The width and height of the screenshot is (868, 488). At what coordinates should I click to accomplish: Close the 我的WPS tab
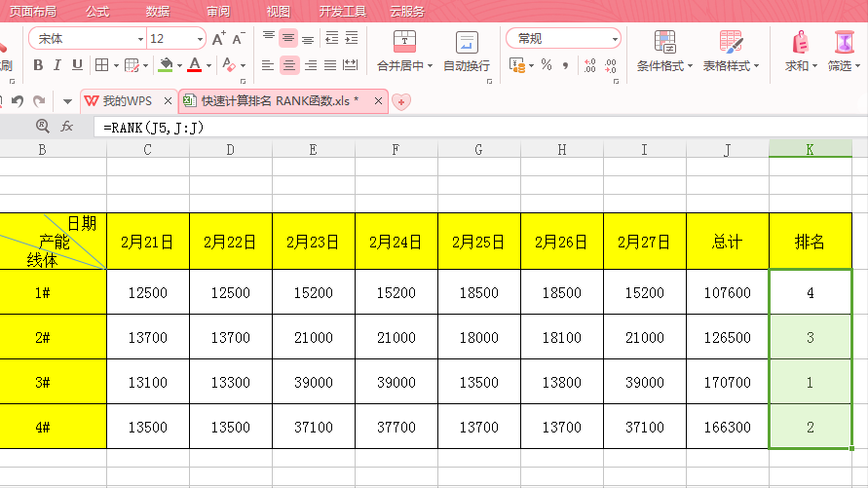click(168, 100)
